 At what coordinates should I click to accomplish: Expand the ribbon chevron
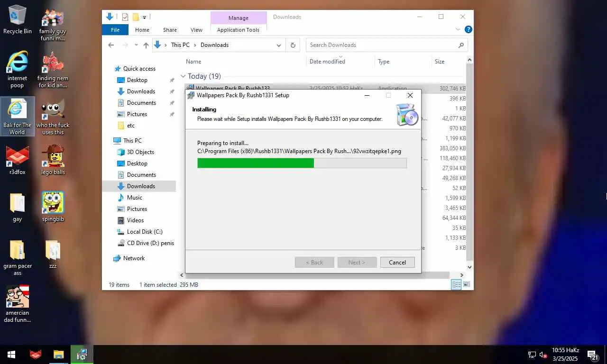[x=458, y=29]
